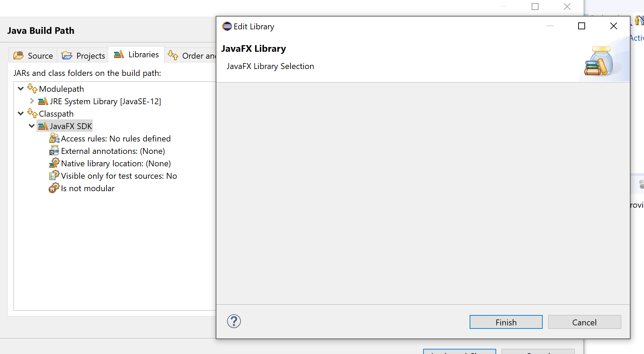Click the JRE System Library books icon

click(x=43, y=101)
